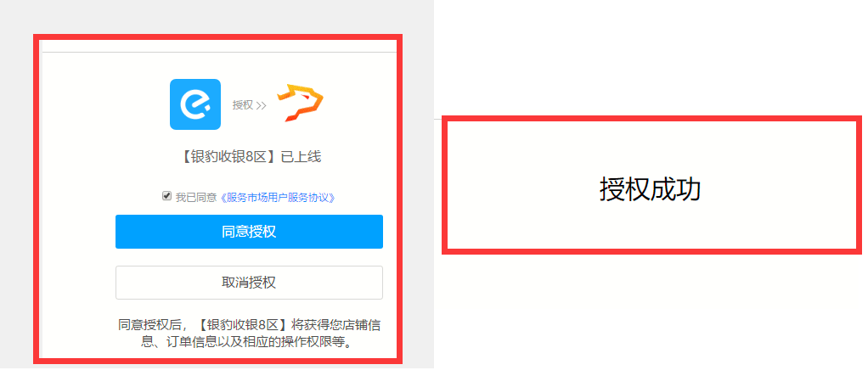Image resolution: width=868 pixels, height=387 pixels.
Task: Click the white letter e inside the blue icon
Action: (194, 104)
